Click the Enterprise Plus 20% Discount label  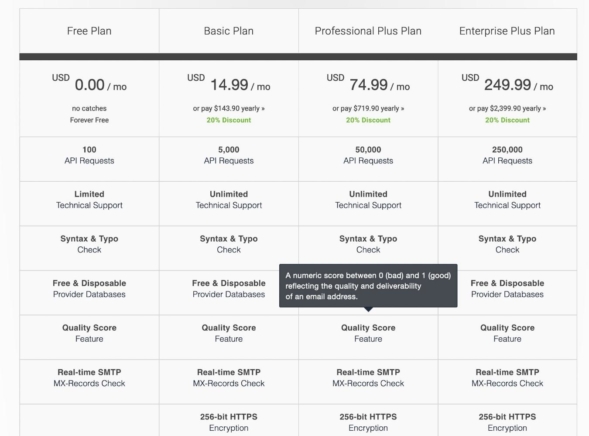click(x=507, y=120)
